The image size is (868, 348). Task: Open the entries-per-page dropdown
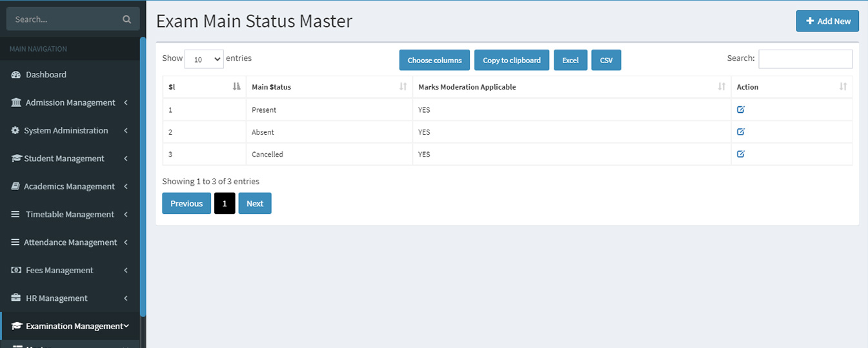(x=204, y=59)
